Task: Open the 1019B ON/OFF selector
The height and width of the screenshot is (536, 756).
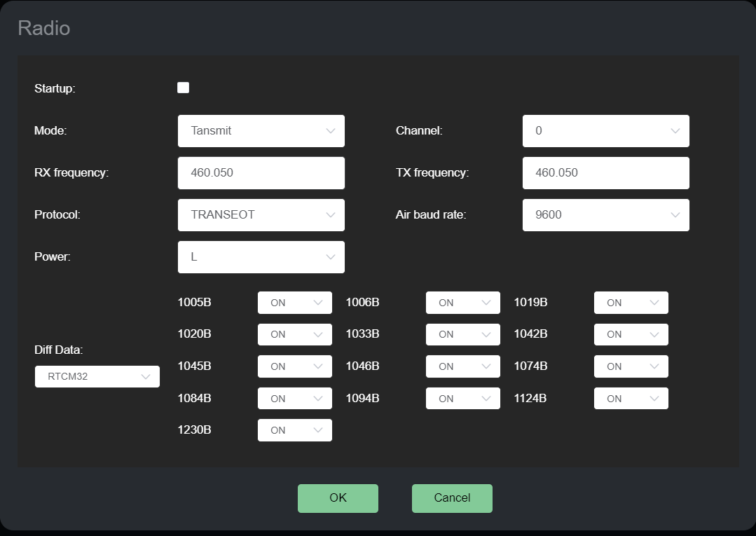Action: (631, 303)
